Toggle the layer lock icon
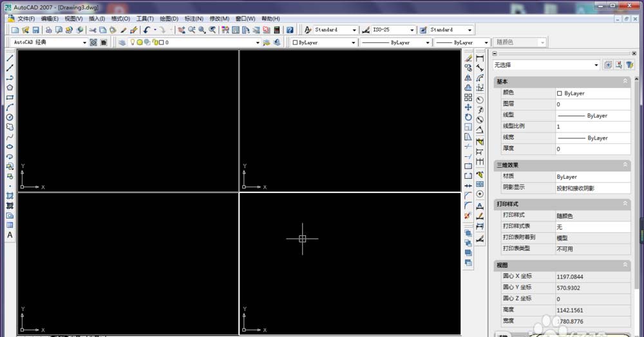644x337 pixels. 153,42
